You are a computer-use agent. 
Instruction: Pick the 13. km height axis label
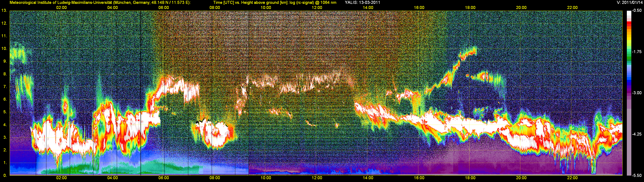(x=4, y=10)
